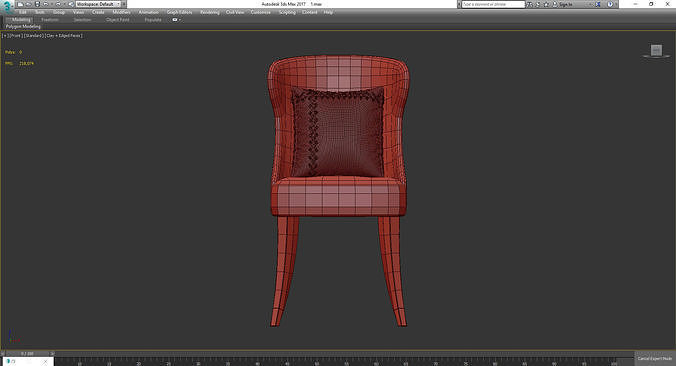Image resolution: width=676 pixels, height=366 pixels.
Task: Open the Graph Editors menu
Action: [179, 12]
